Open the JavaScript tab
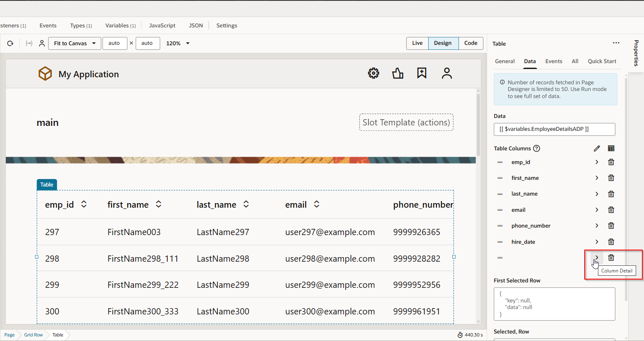 (162, 25)
